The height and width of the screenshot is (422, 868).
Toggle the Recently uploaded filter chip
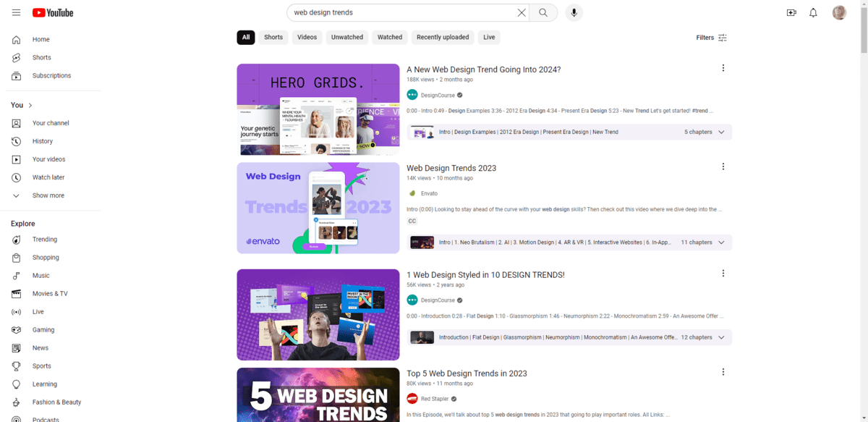(x=443, y=38)
